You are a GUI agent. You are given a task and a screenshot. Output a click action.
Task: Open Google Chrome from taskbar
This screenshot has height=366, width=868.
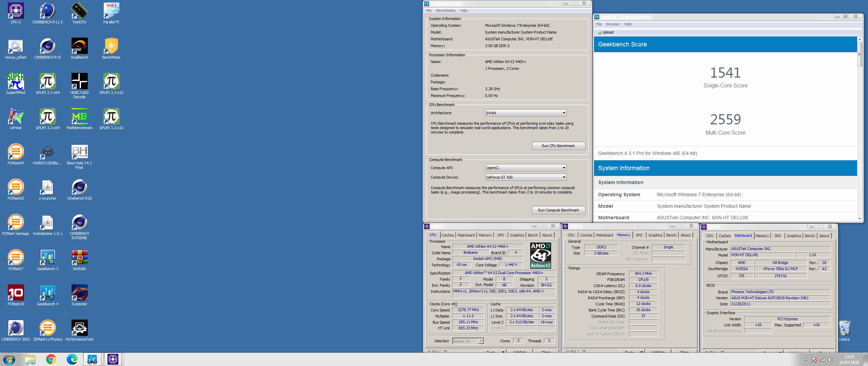pos(51,359)
